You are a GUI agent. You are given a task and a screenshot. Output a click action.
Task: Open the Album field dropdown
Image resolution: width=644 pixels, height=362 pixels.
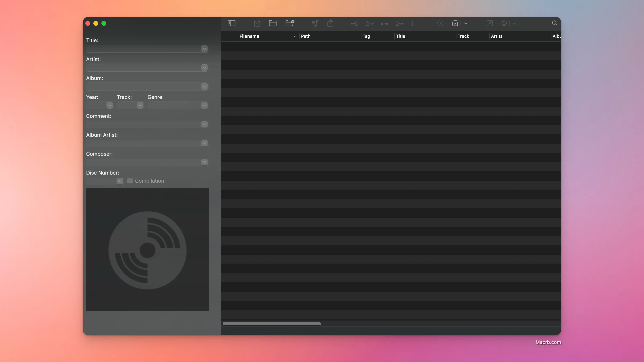pos(204,86)
